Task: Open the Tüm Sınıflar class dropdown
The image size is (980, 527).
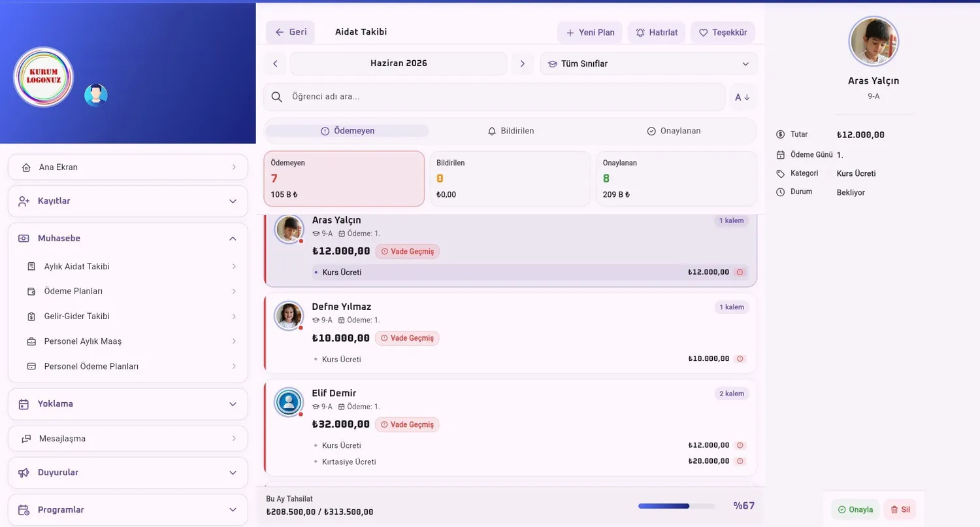Action: (x=649, y=63)
